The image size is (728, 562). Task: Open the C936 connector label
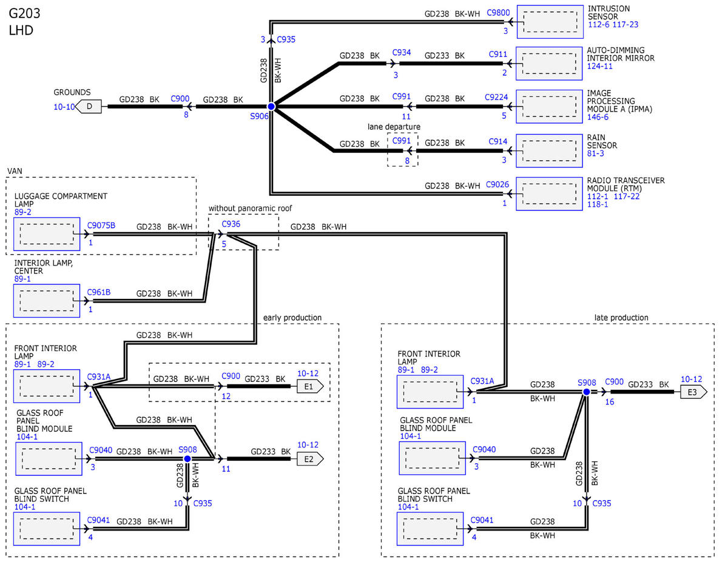pyautogui.click(x=231, y=224)
